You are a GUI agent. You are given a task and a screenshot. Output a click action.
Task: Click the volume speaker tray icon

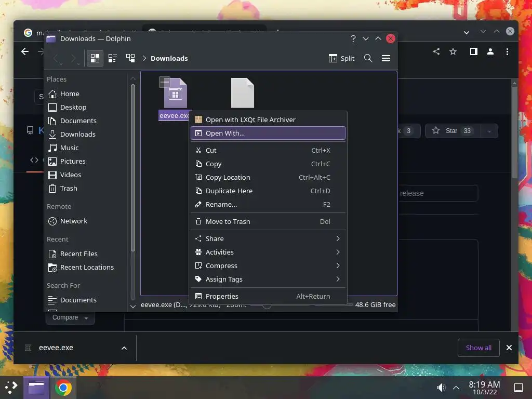[x=441, y=388]
